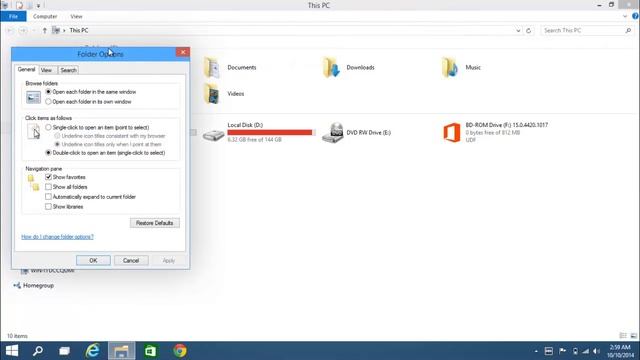Select the DVD RW Drive (E:) icon
The height and width of the screenshot is (360, 640).
(332, 133)
